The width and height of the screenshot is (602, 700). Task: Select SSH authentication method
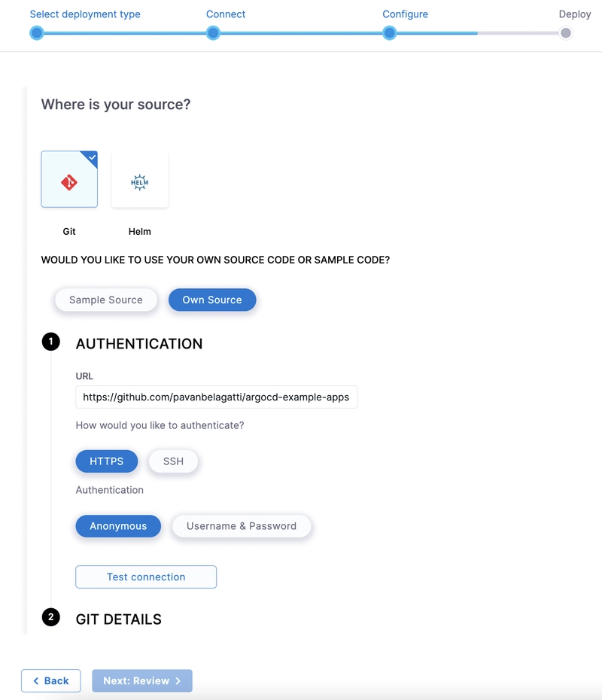tap(173, 461)
